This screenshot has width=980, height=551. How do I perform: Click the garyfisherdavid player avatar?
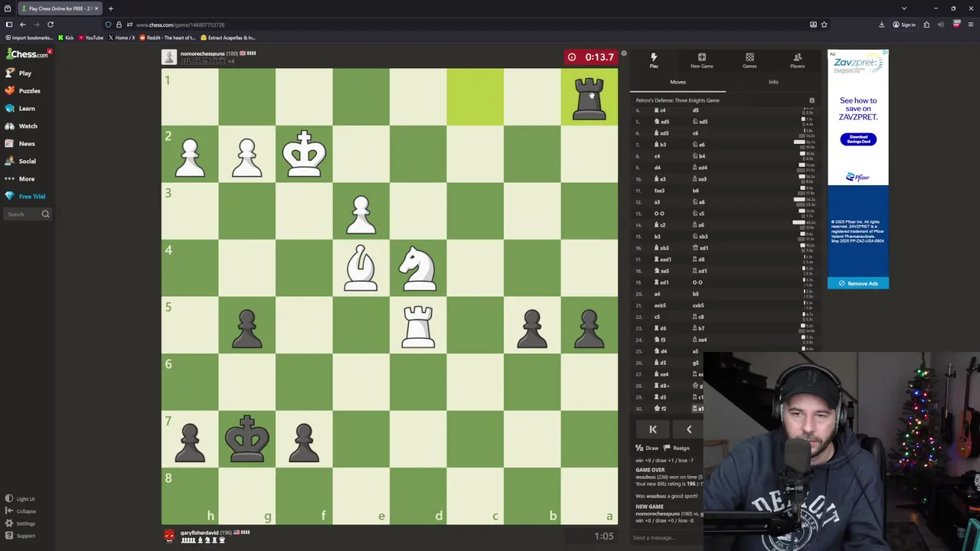pos(168,536)
